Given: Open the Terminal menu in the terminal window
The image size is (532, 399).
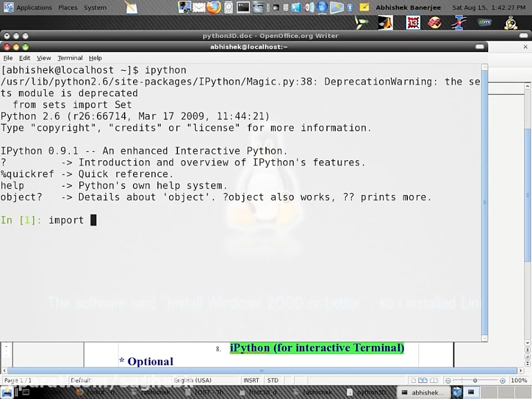Looking at the screenshot, I should coord(70,58).
